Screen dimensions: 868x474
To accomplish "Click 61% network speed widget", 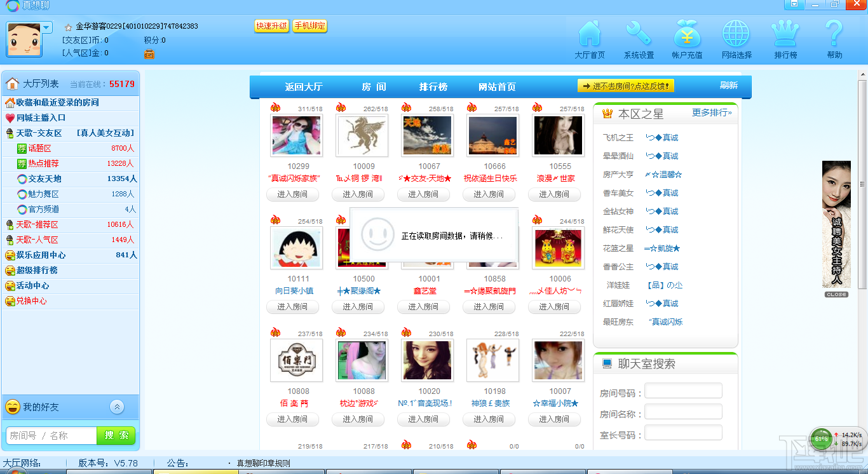I will (x=822, y=439).
